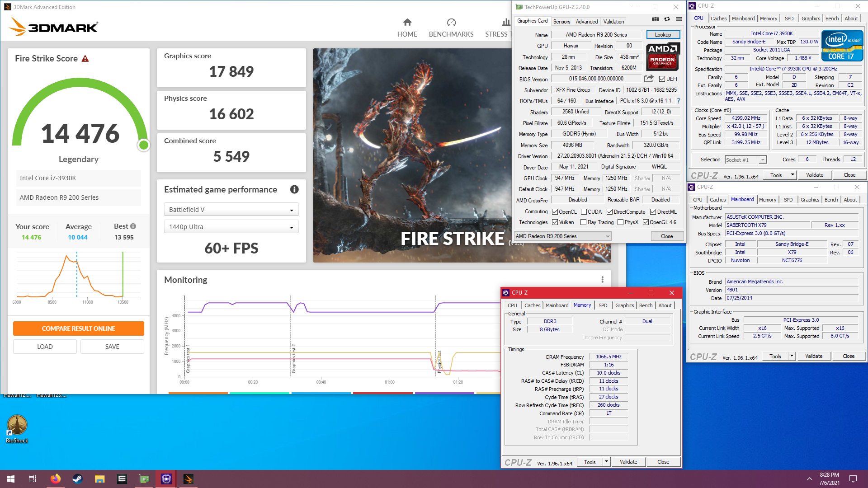Open Caches tab in CPU-Z CPU window

tap(718, 19)
